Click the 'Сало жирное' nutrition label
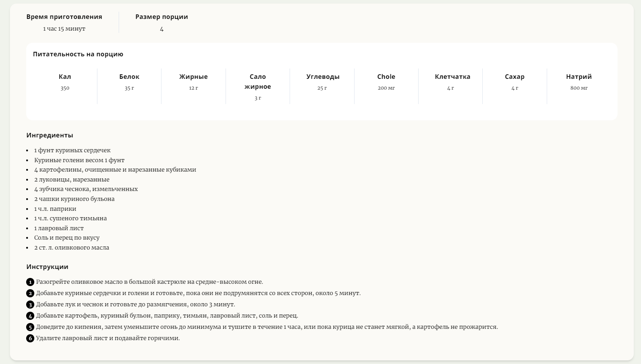The height and width of the screenshot is (364, 641). click(x=258, y=82)
